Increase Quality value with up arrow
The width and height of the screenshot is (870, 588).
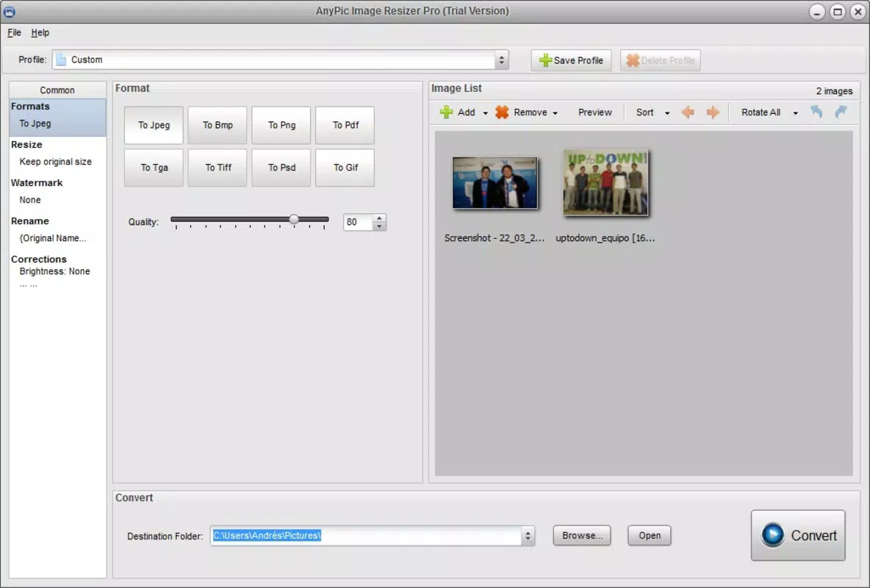[x=379, y=218]
